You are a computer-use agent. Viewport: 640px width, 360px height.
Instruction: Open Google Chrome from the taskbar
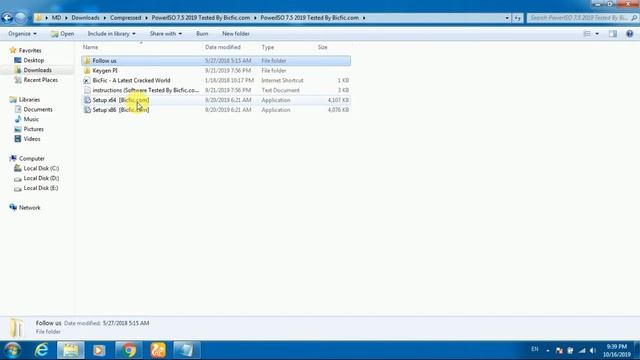(x=129, y=350)
